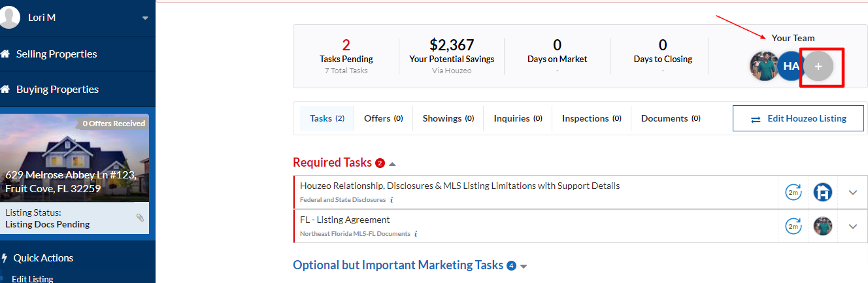Open the Lori M account dropdown arrow
Image resolution: width=868 pixels, height=283 pixels.
pos(145,18)
